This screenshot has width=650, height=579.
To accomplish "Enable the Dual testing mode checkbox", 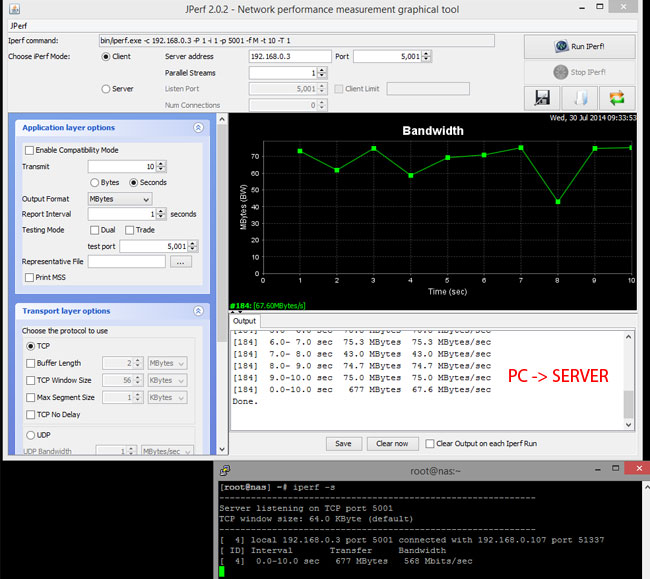I will pyautogui.click(x=95, y=230).
